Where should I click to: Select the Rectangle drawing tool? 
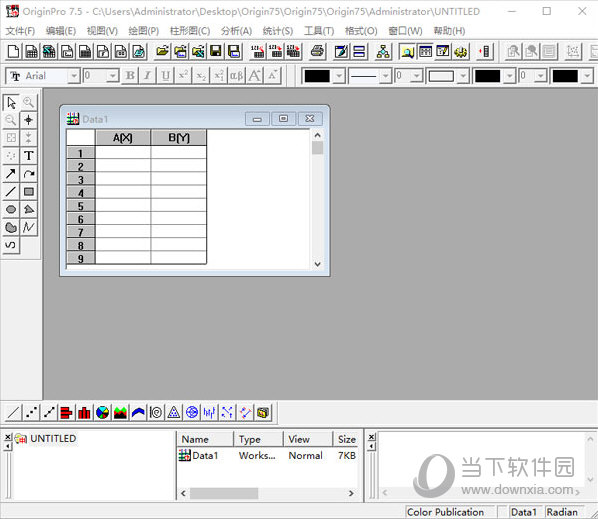click(x=29, y=191)
